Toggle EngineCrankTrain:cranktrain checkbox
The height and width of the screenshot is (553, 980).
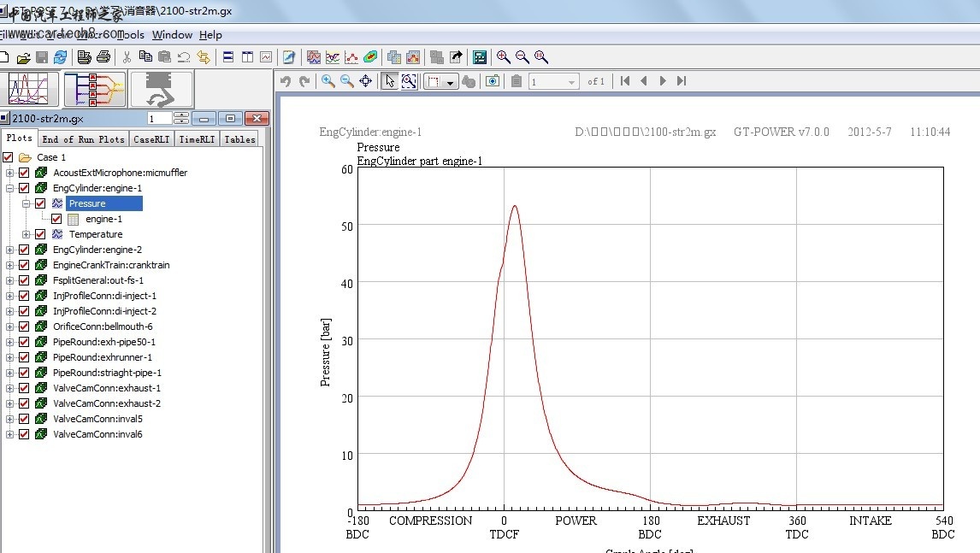click(25, 265)
